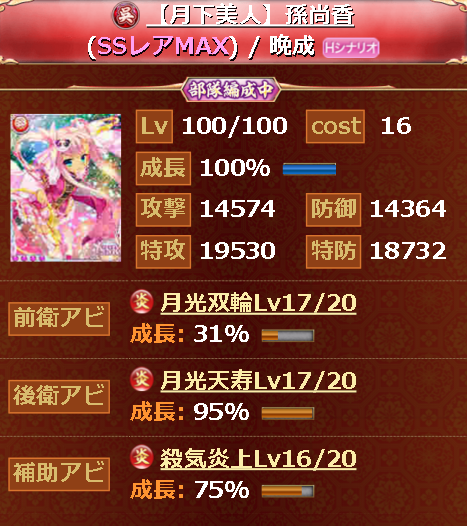Image resolution: width=467 pixels, height=526 pixels.
Task: Click fire icon beside 殺気炎上
Action: pyautogui.click(x=142, y=457)
